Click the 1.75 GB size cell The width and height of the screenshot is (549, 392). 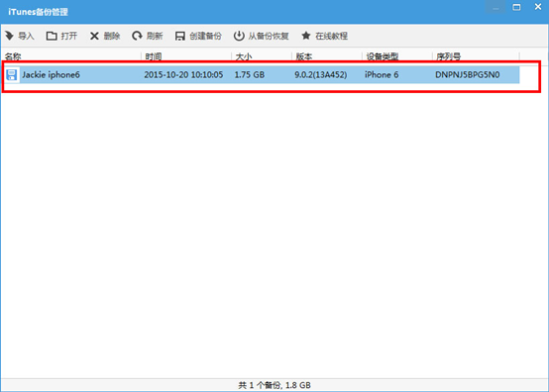click(250, 74)
